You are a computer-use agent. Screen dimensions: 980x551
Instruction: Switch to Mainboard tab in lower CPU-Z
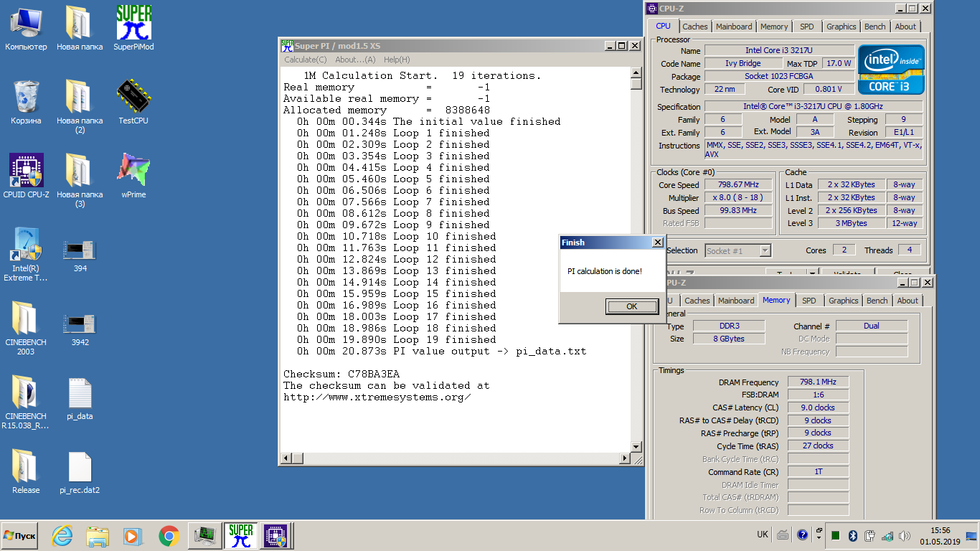[736, 301]
